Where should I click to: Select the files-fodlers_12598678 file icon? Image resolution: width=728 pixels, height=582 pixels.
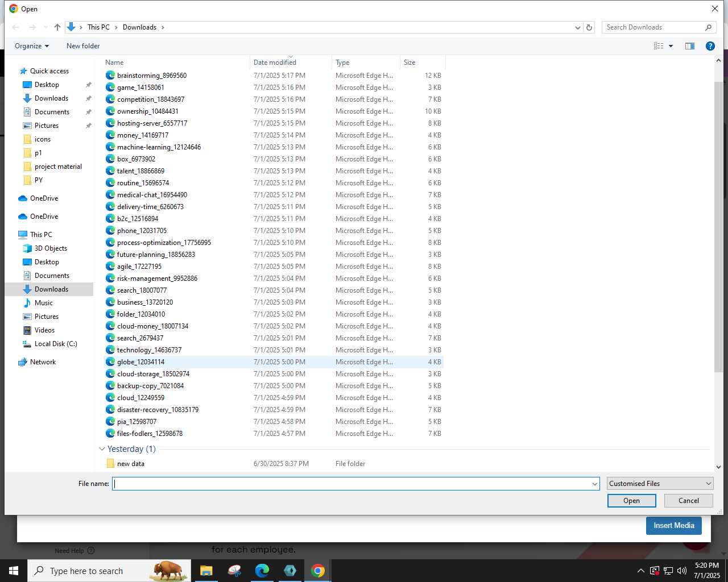tap(110, 434)
